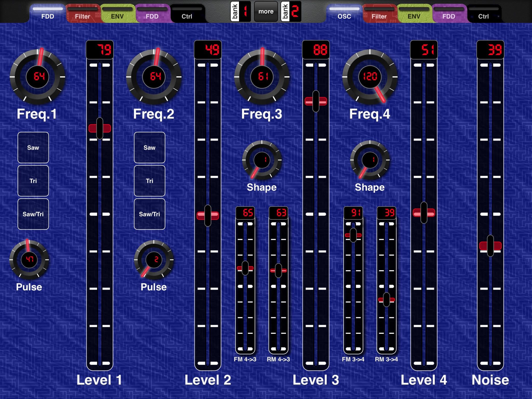The image size is (532, 399).
Task: Click the 'Level 4' label
Action: point(424,380)
